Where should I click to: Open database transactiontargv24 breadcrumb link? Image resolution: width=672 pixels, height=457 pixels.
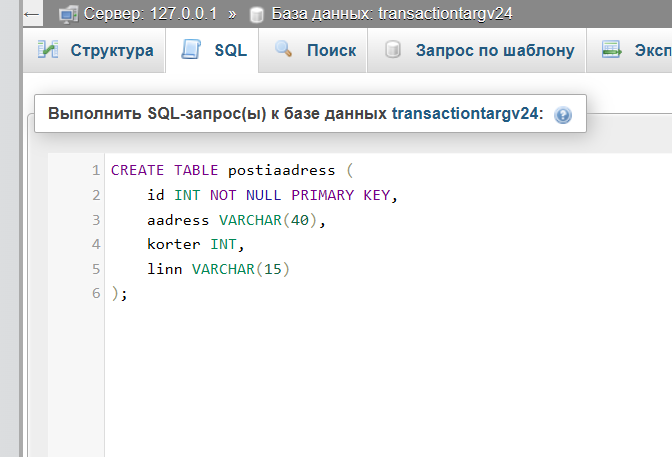392,14
